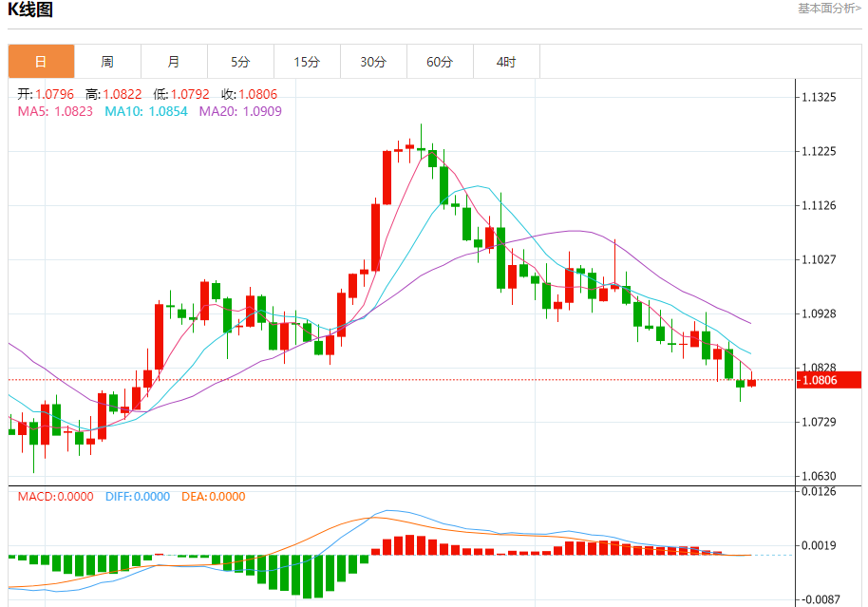The height and width of the screenshot is (607, 868).
Task: Click the 1.1225 price axis label
Action: click(819, 151)
